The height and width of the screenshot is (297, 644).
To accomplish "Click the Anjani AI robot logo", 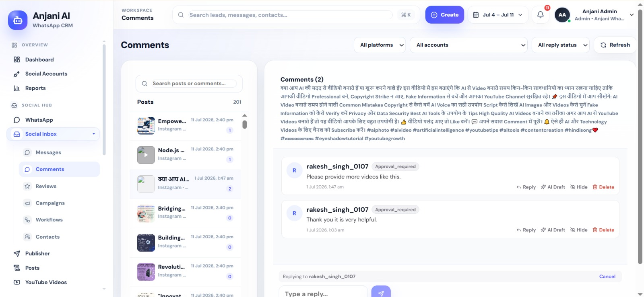I will pos(18,20).
